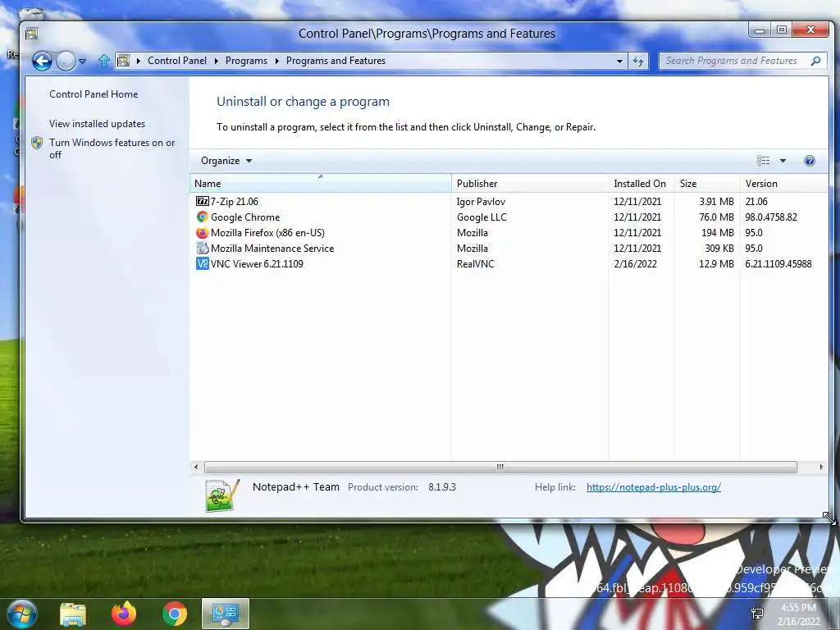
Task: Open View installed updates link
Action: [97, 124]
